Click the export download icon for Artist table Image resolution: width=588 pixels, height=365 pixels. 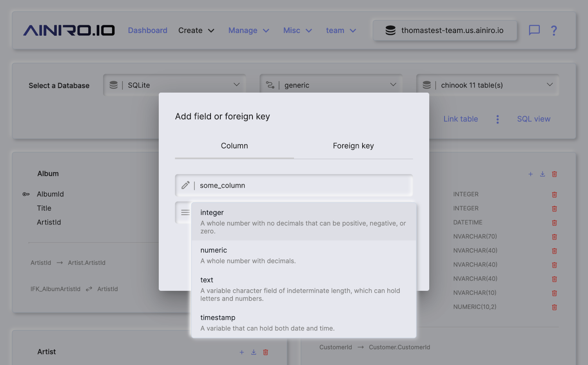[254, 352]
